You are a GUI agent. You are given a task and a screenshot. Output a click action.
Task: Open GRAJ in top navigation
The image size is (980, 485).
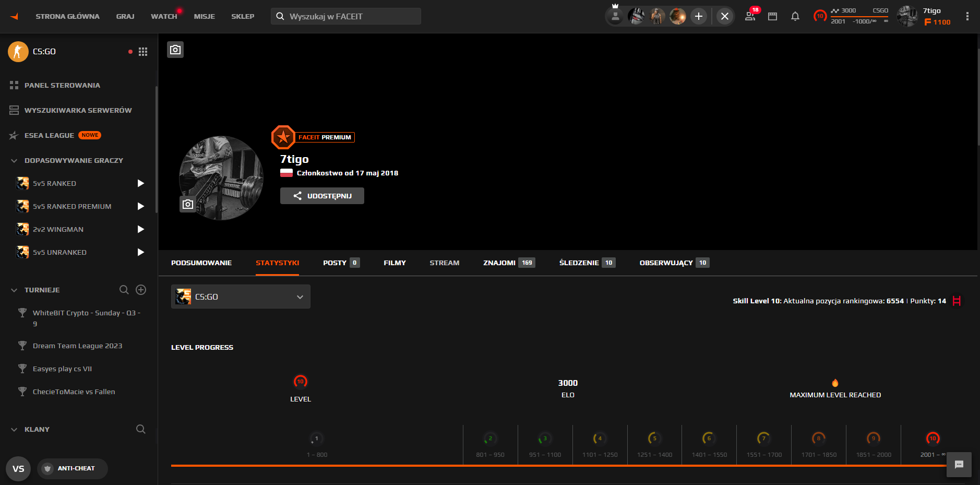[125, 16]
